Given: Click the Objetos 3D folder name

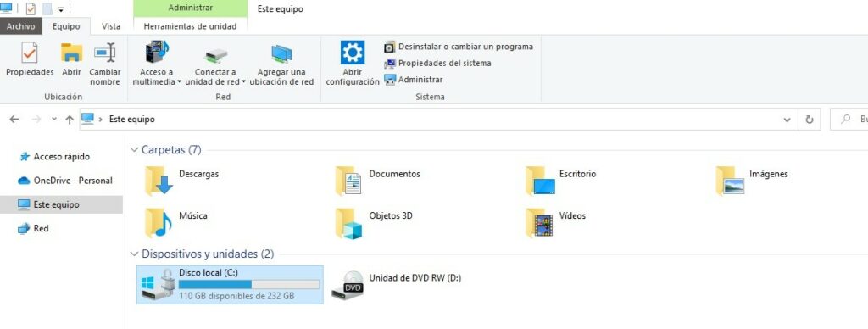Looking at the screenshot, I should [391, 215].
